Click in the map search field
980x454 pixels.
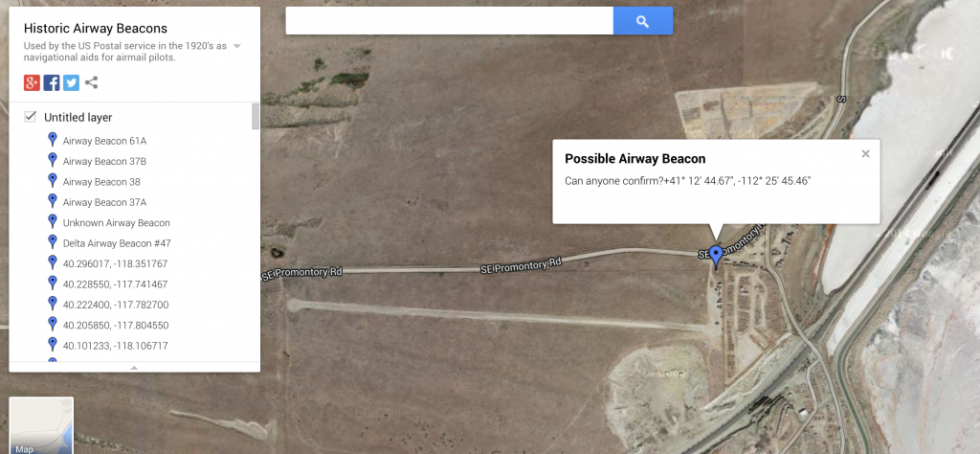450,21
